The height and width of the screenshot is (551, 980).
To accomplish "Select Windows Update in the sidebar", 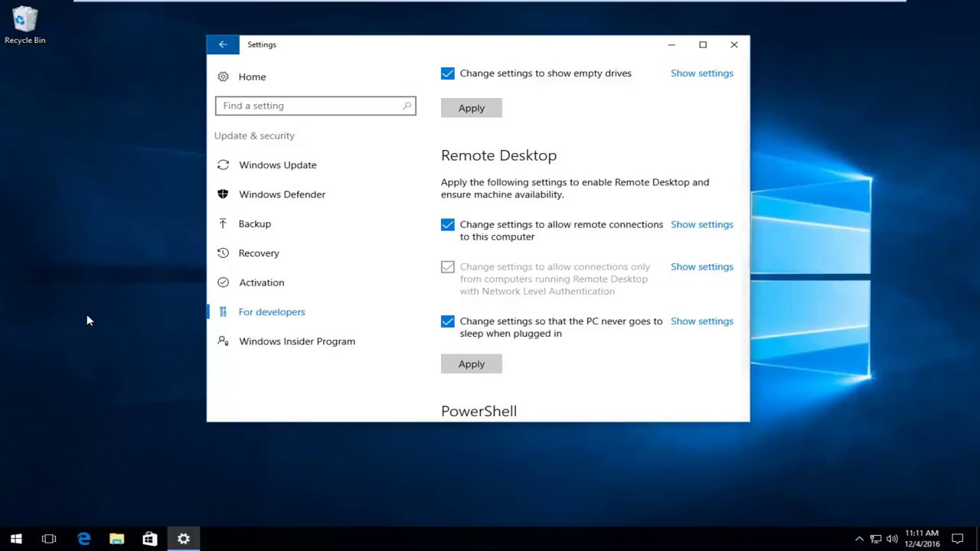I will pyautogui.click(x=277, y=165).
